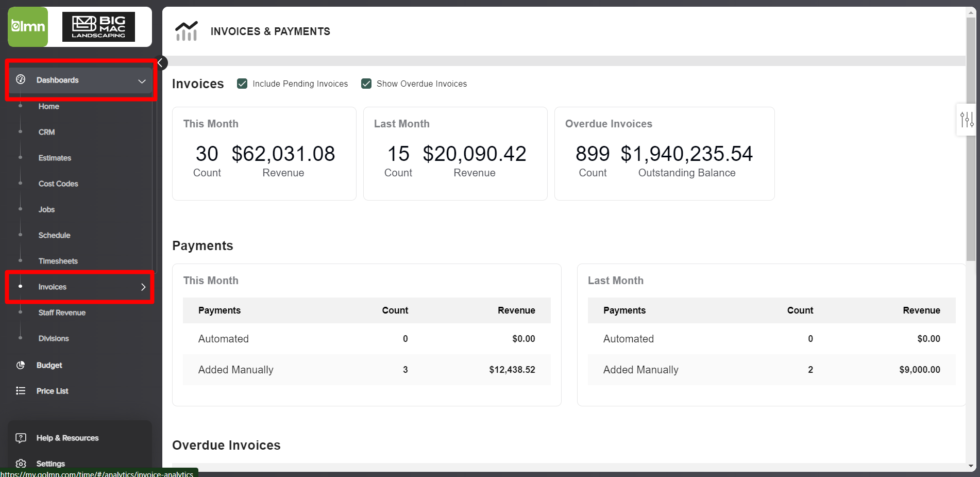Toggle Include Pending Invoices checkbox
This screenshot has height=477, width=980.
[x=242, y=84]
